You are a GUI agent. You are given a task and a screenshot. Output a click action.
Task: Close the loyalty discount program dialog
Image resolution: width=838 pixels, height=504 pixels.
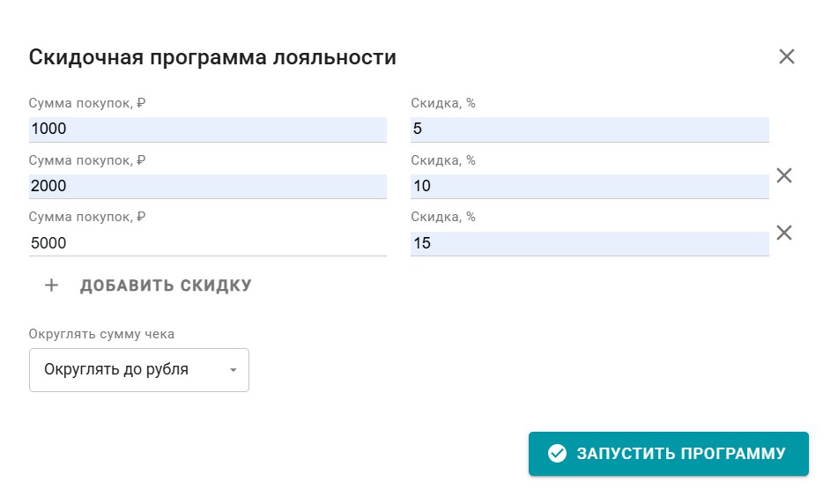787,57
